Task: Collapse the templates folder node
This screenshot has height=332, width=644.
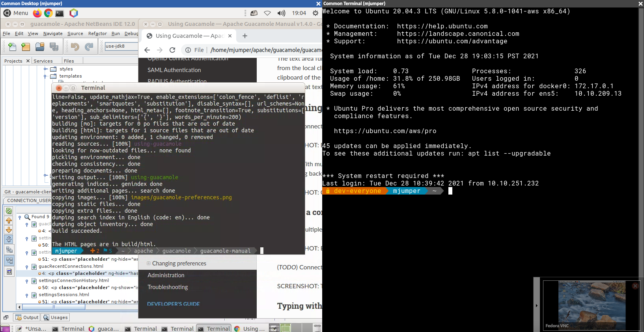Action: (46, 76)
